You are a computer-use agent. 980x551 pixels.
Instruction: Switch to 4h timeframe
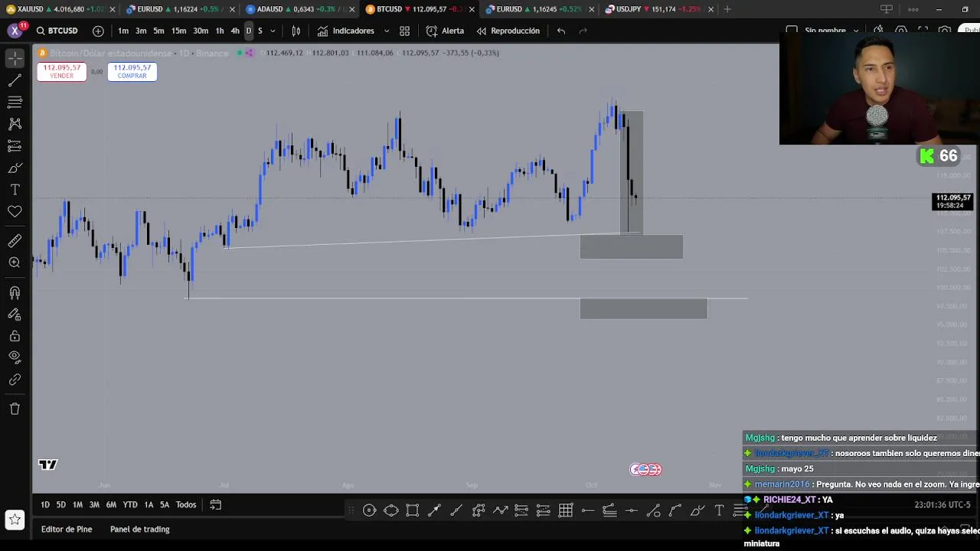click(x=235, y=31)
